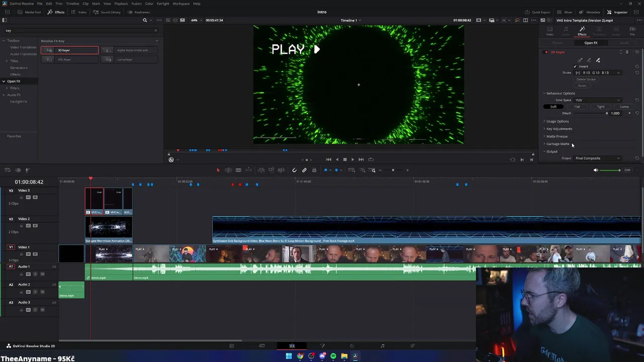Open the Playback menu
644x362 pixels.
[x=121, y=4]
